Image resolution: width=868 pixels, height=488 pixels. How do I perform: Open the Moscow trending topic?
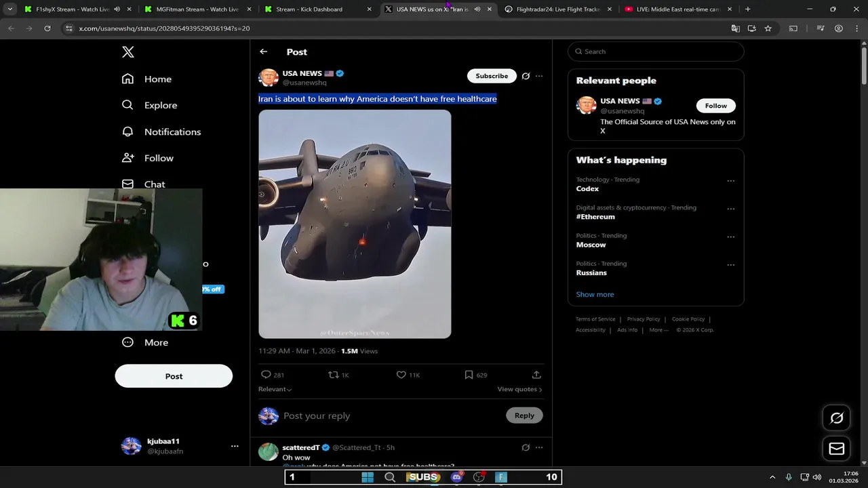591,245
